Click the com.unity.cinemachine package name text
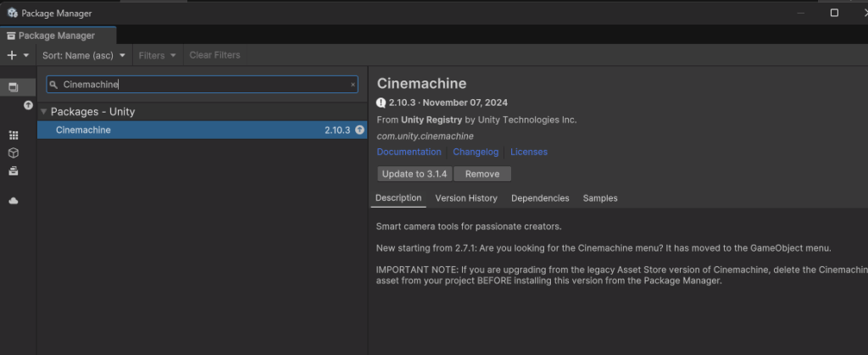Screen dimensions: 868x355 (x=425, y=136)
